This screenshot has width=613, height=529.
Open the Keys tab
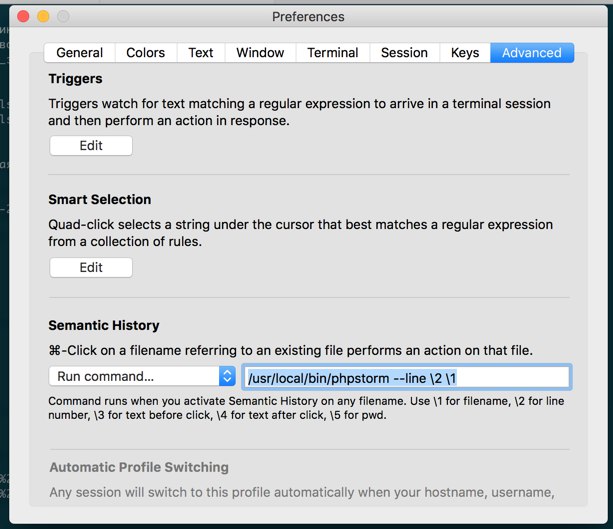465,53
